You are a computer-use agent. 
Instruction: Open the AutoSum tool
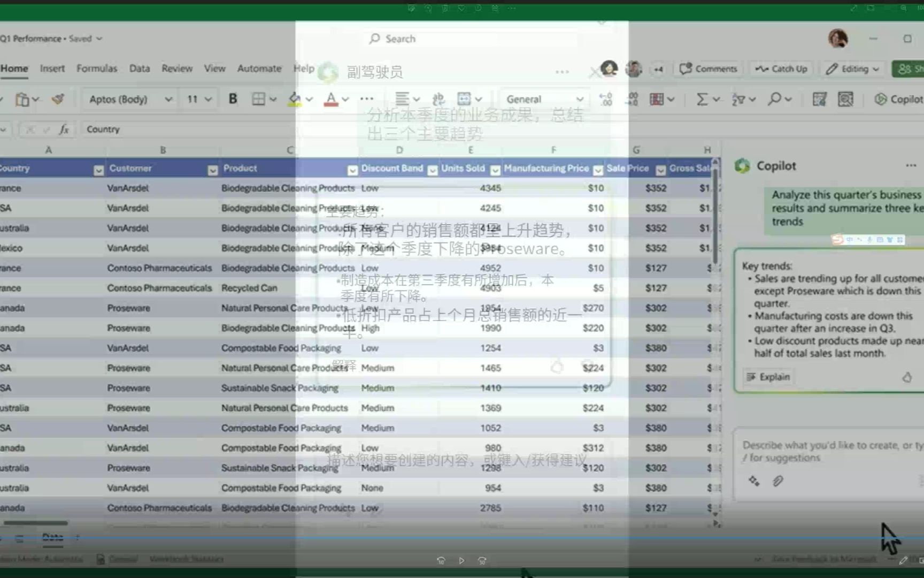click(702, 99)
